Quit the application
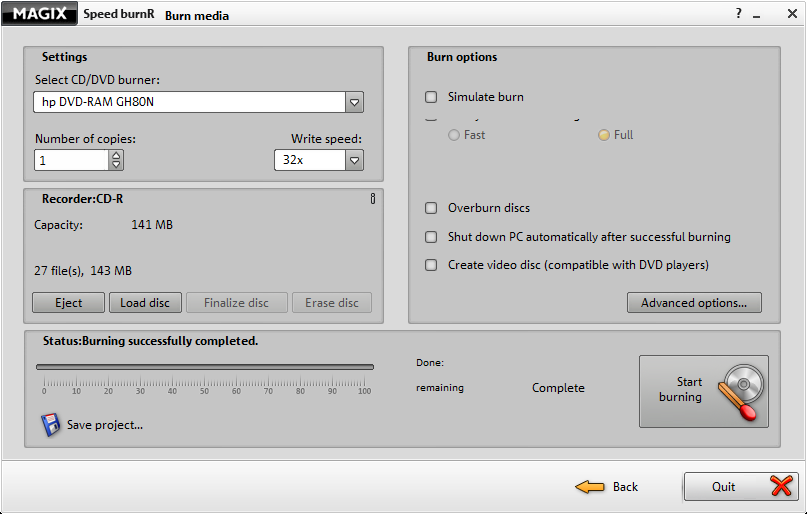Screen dimensions: 807x514 pos(741,486)
